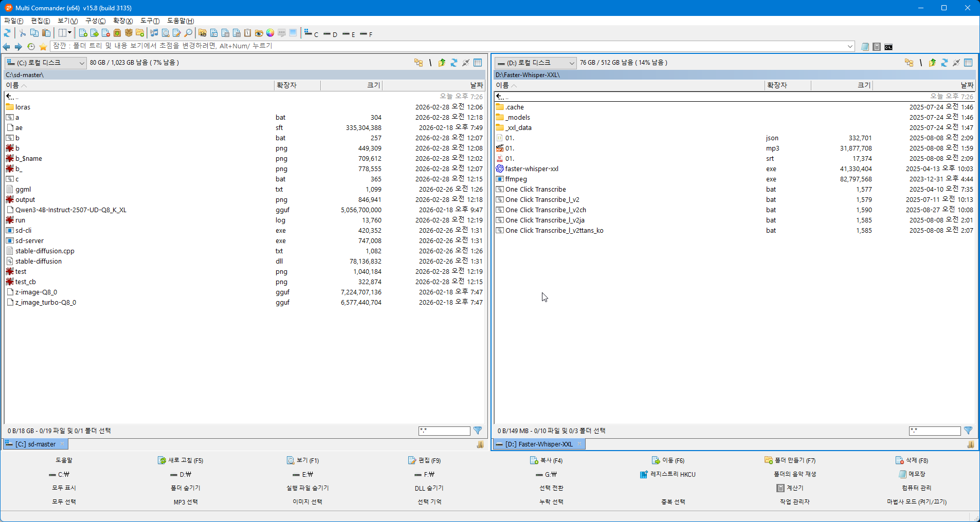Click the folder size kb icon
The image size is (980, 522).
coord(203,33)
